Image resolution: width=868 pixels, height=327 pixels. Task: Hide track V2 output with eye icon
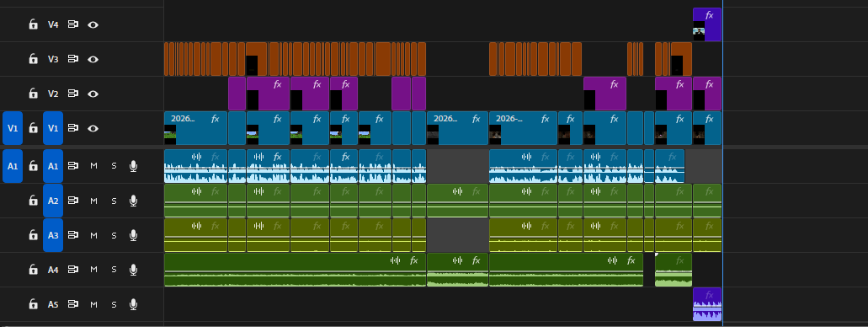tap(93, 94)
